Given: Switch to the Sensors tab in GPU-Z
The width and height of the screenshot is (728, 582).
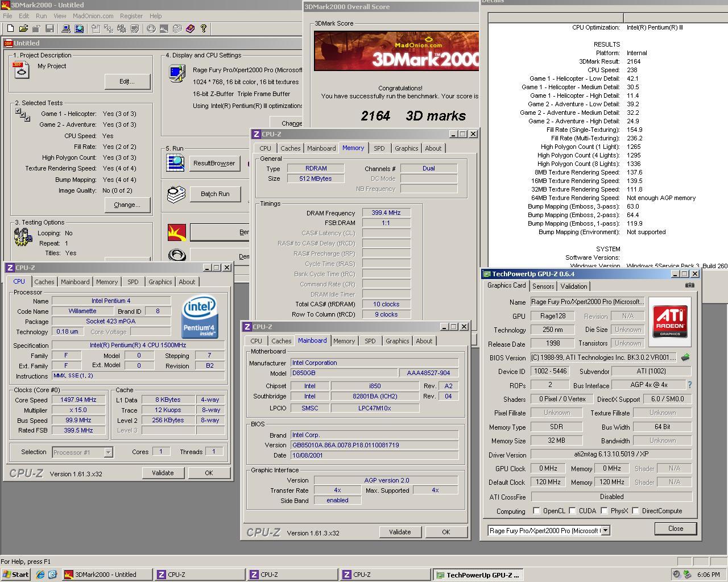Looking at the screenshot, I should pos(543,286).
